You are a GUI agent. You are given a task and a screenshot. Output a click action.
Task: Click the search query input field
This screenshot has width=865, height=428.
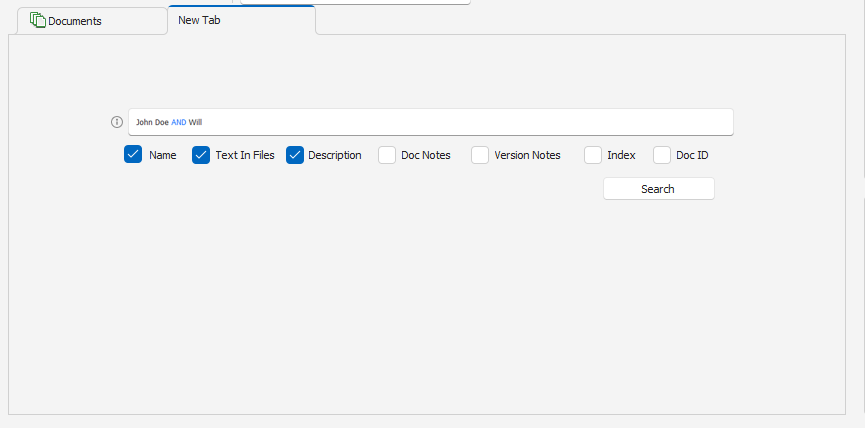tap(431, 122)
